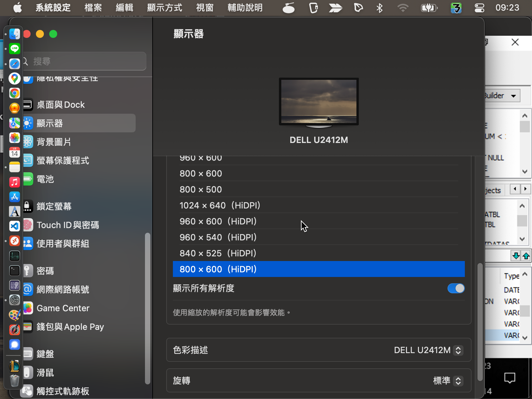Choose 800 × 600 non-HiDPI resolution
The image size is (532, 399).
[319, 173]
